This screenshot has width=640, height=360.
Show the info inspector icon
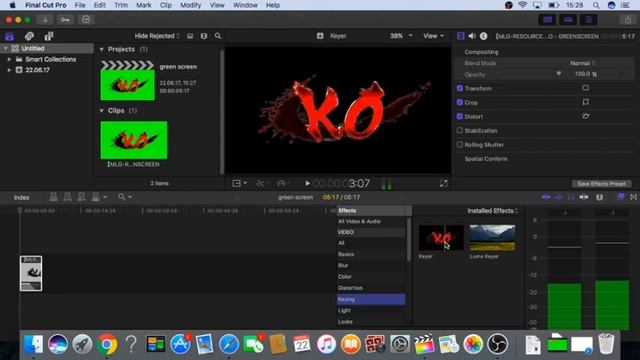pos(483,36)
